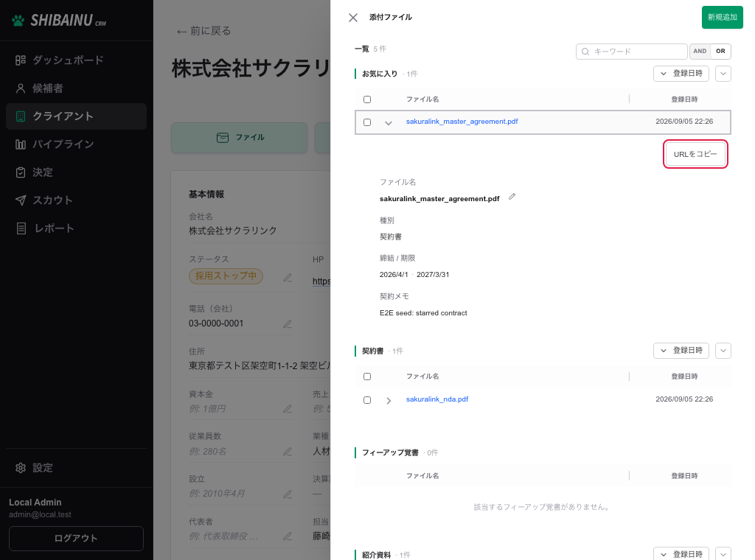
Task: Click ファイル名 header in フィーアップ覚書 table
Action: (x=422, y=476)
